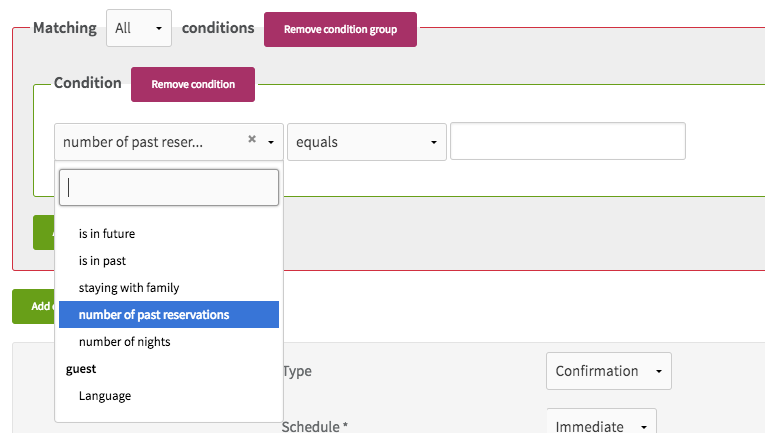Click the condition value text field
Image resolution: width=765 pixels, height=433 pixels.
[x=568, y=141]
